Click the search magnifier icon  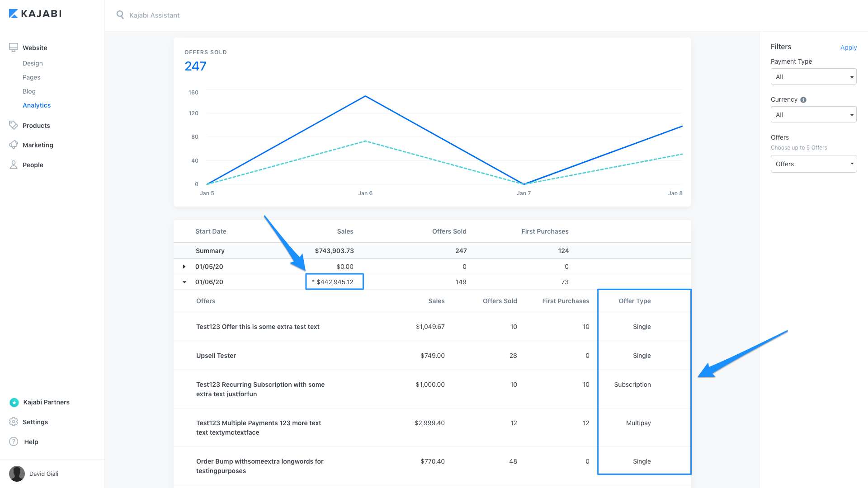click(x=120, y=15)
